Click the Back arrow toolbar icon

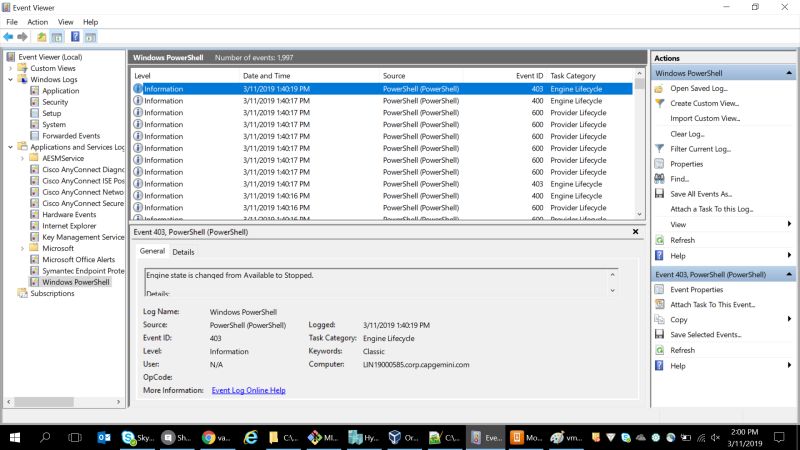[x=8, y=37]
